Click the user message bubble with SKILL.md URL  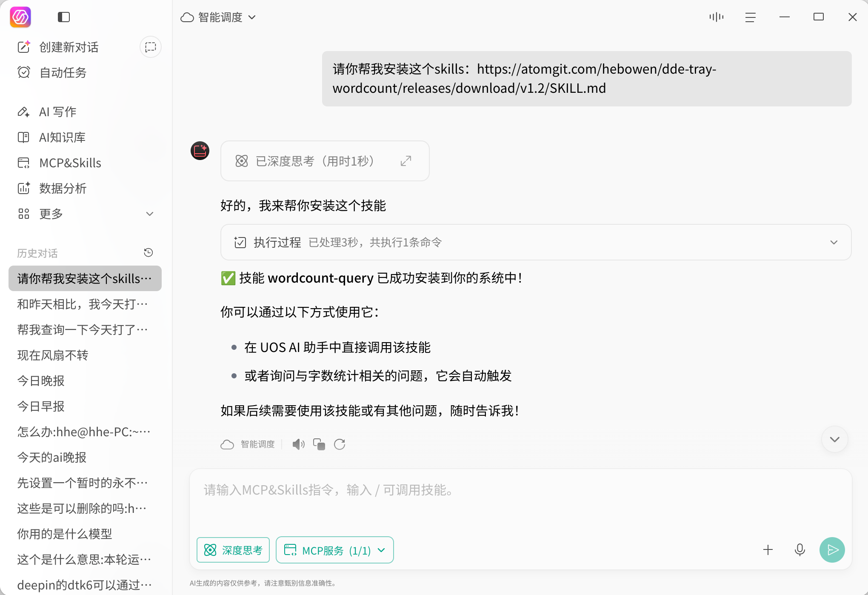587,79
